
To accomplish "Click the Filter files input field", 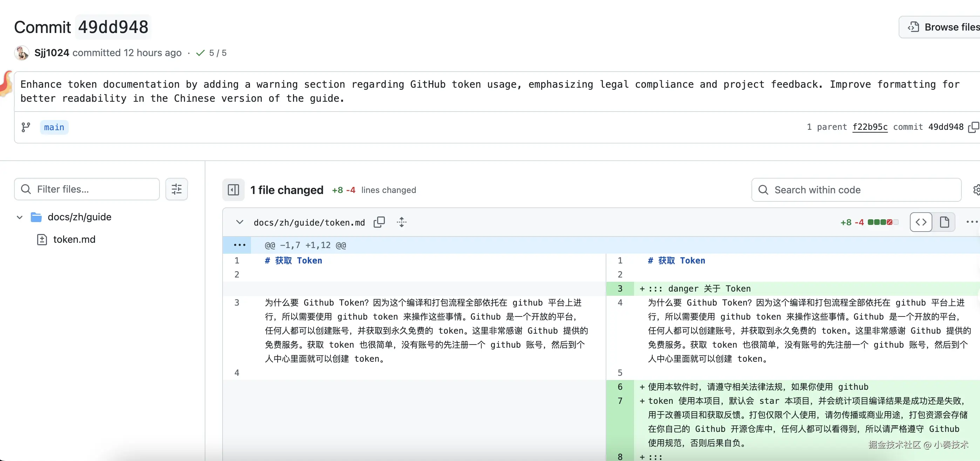I will 91,189.
